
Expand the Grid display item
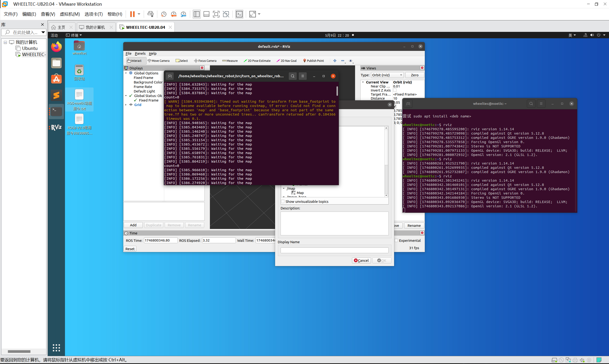tap(126, 105)
